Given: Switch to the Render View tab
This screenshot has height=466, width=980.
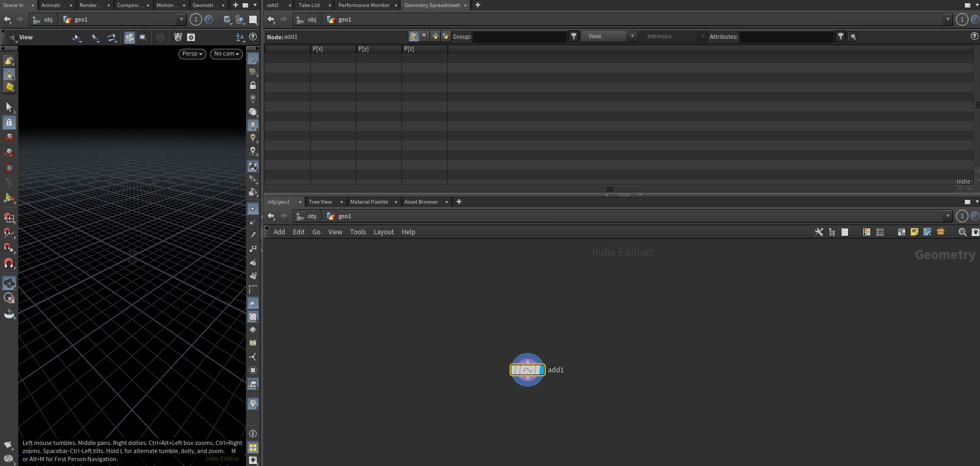Looking at the screenshot, I should coord(90,5).
